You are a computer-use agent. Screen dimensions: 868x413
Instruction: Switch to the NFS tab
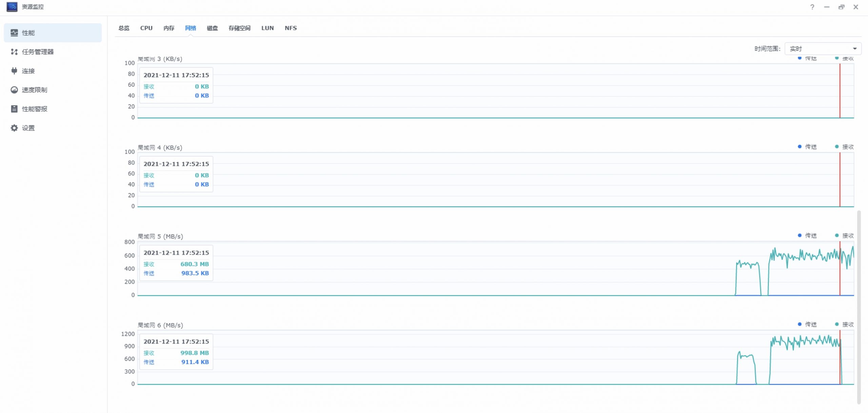point(291,28)
